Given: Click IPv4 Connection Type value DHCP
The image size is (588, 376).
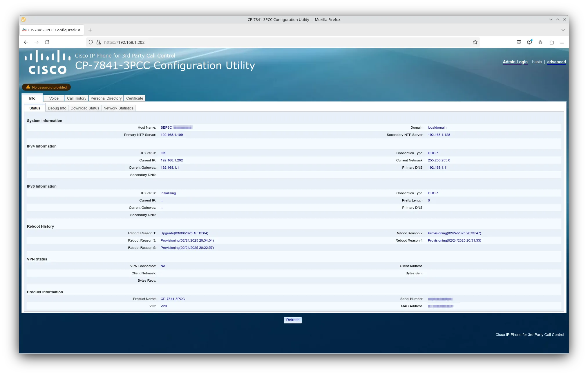Looking at the screenshot, I should coord(433,153).
